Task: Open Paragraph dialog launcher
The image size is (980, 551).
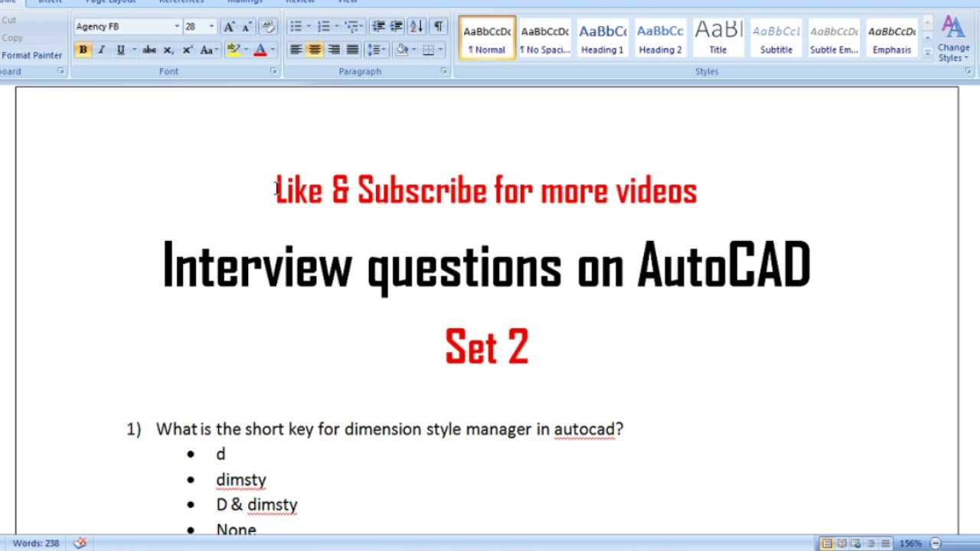Action: point(443,71)
